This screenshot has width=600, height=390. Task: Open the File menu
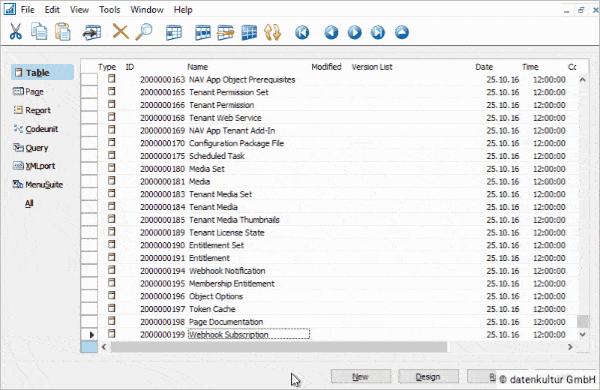coord(28,10)
